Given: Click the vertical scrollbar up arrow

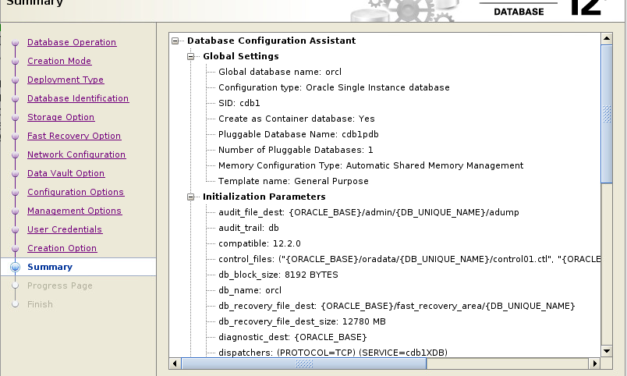Looking at the screenshot, I should (x=607, y=38).
